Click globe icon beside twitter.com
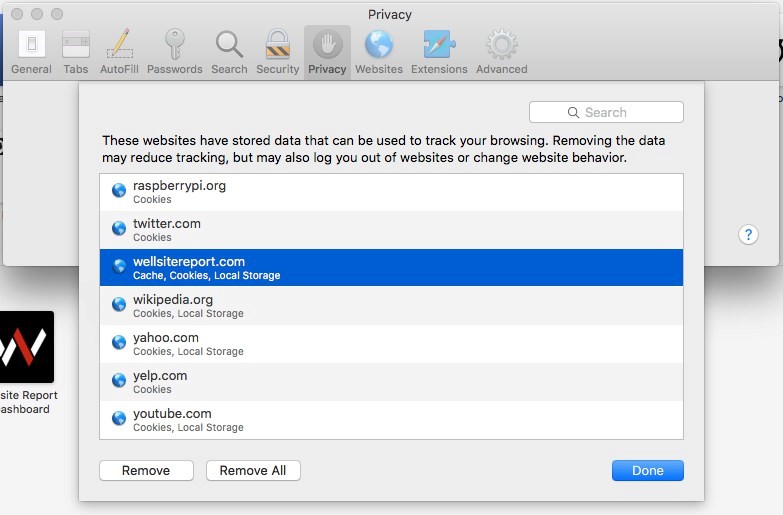The width and height of the screenshot is (783, 515). [119, 228]
